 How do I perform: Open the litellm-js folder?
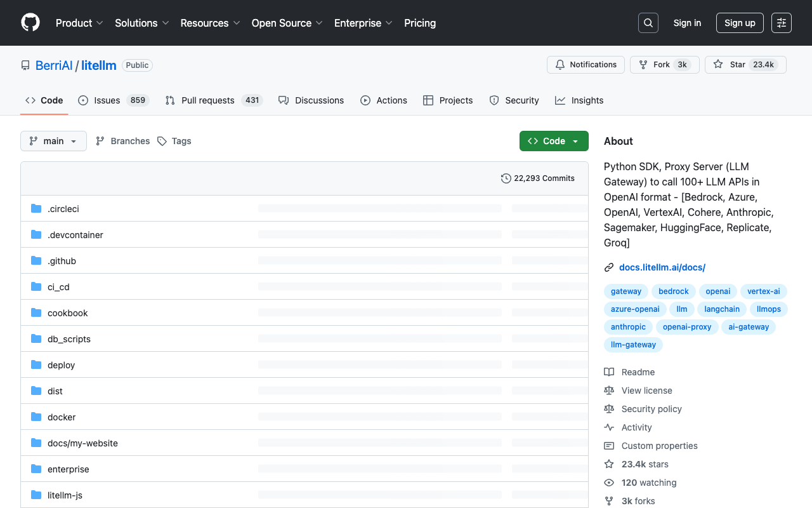(65, 495)
